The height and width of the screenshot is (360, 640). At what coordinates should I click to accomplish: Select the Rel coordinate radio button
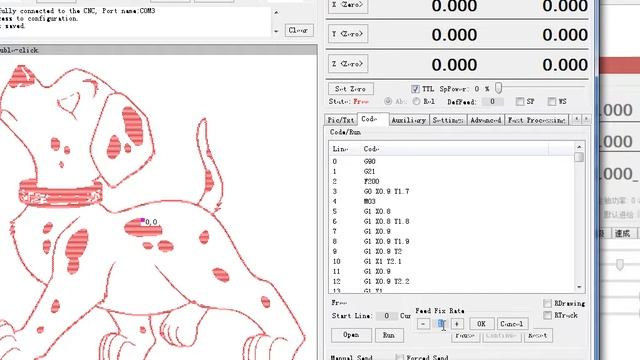416,101
